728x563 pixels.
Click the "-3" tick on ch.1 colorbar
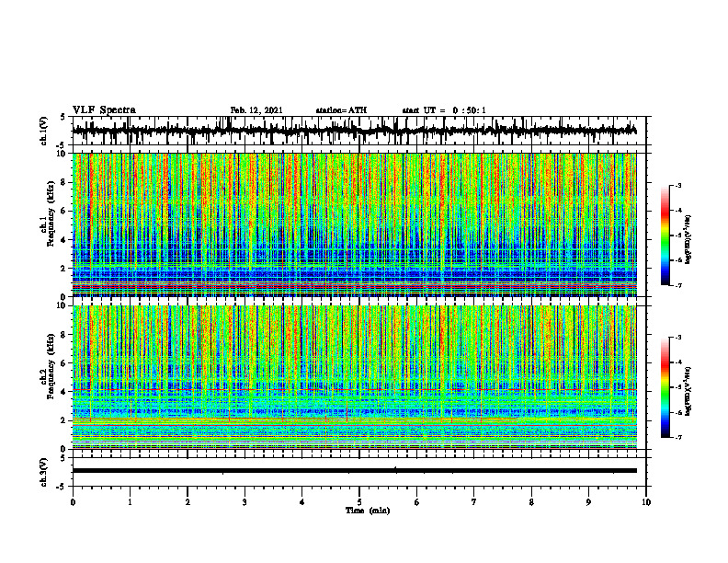click(678, 186)
